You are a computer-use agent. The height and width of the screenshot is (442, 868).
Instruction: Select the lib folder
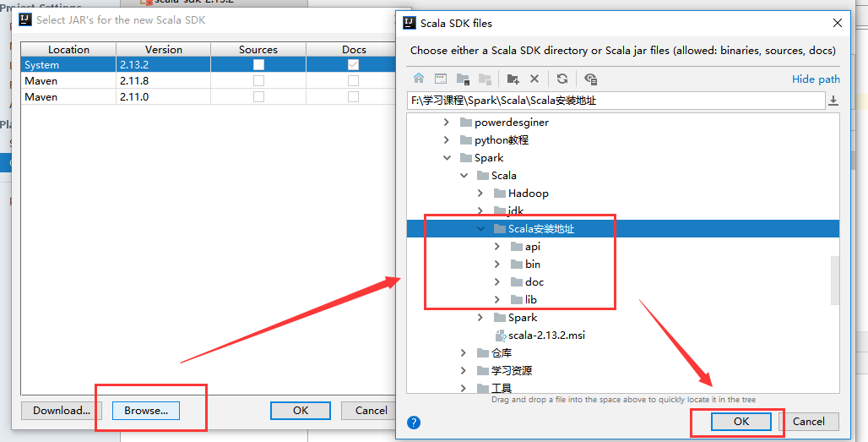coord(531,300)
